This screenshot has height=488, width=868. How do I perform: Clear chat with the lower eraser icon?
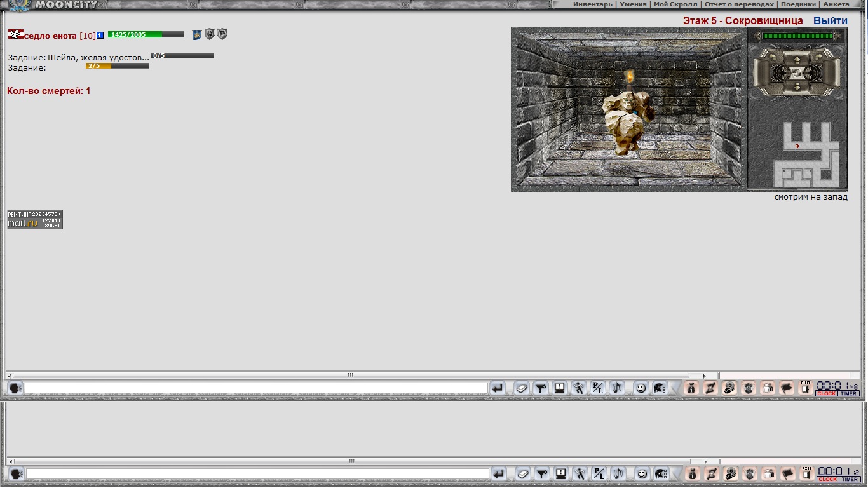pyautogui.click(x=523, y=474)
